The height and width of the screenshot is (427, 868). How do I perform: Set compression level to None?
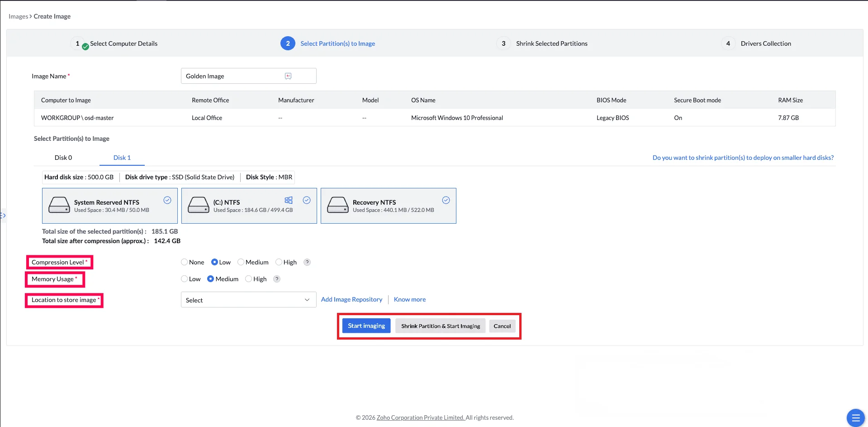184,262
